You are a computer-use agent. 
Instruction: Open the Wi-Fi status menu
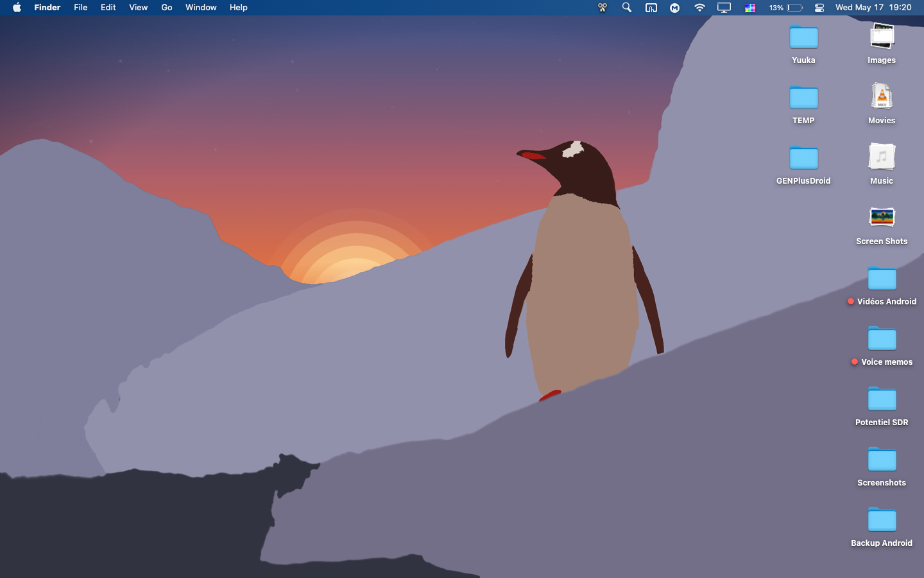[x=699, y=8]
